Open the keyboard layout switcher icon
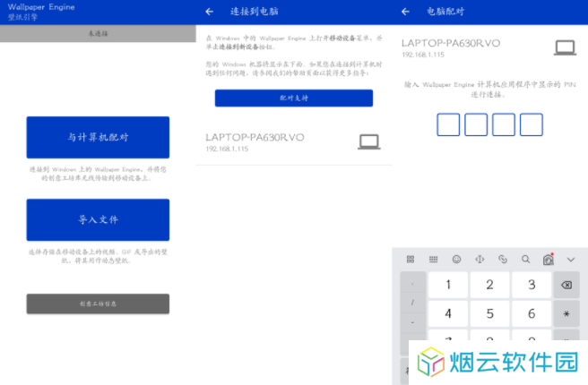The width and height of the screenshot is (588, 385). [434, 259]
